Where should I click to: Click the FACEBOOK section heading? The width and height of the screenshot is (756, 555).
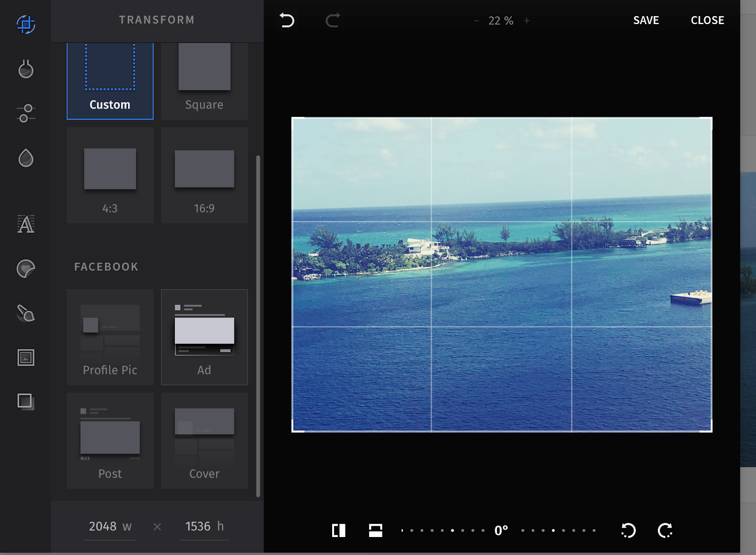point(106,267)
